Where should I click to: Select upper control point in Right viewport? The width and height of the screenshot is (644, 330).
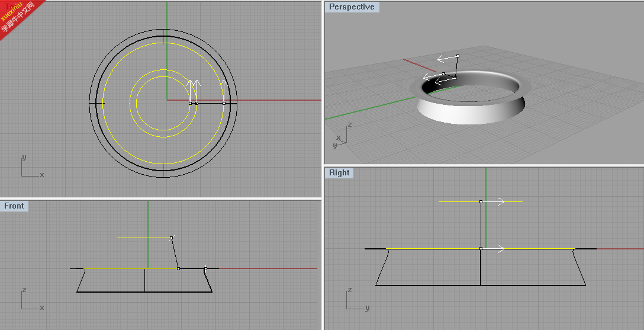pos(481,202)
